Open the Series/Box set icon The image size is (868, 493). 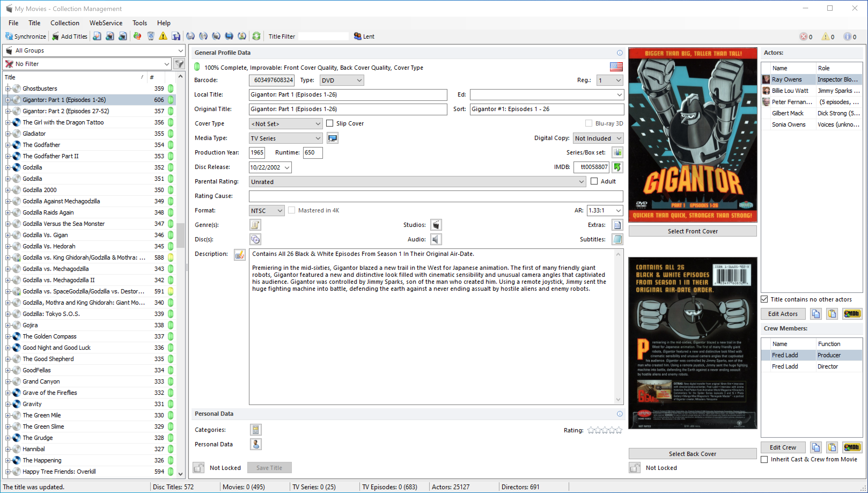coord(617,152)
